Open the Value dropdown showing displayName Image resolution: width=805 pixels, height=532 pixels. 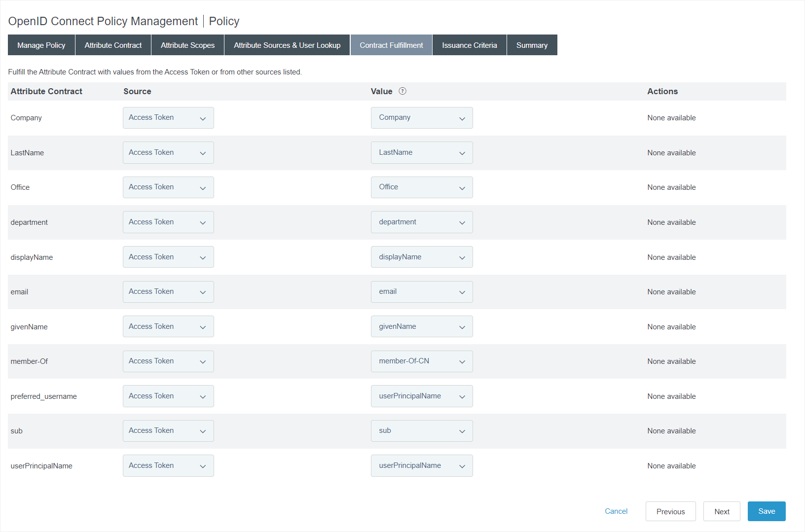(422, 257)
